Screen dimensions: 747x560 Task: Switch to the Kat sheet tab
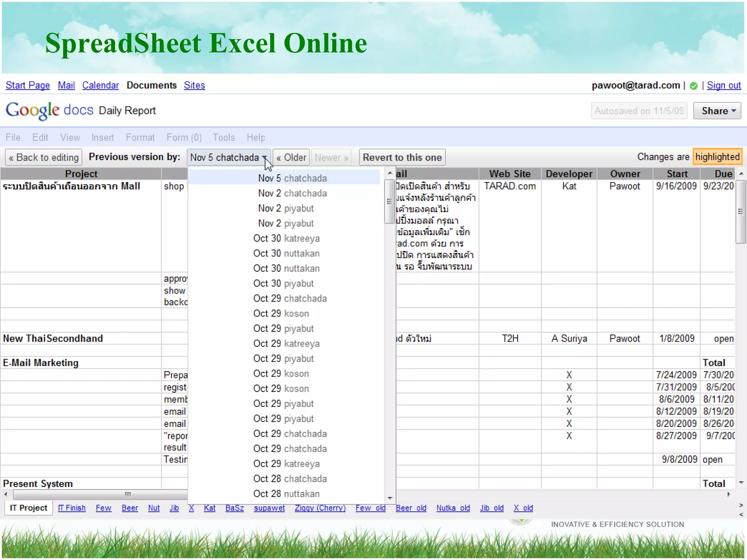tap(209, 508)
